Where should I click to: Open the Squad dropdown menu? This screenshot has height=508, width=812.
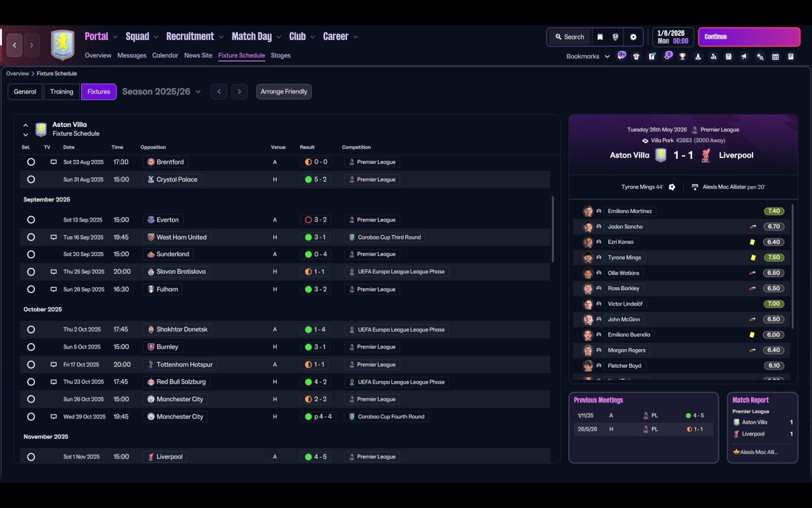pyautogui.click(x=142, y=36)
